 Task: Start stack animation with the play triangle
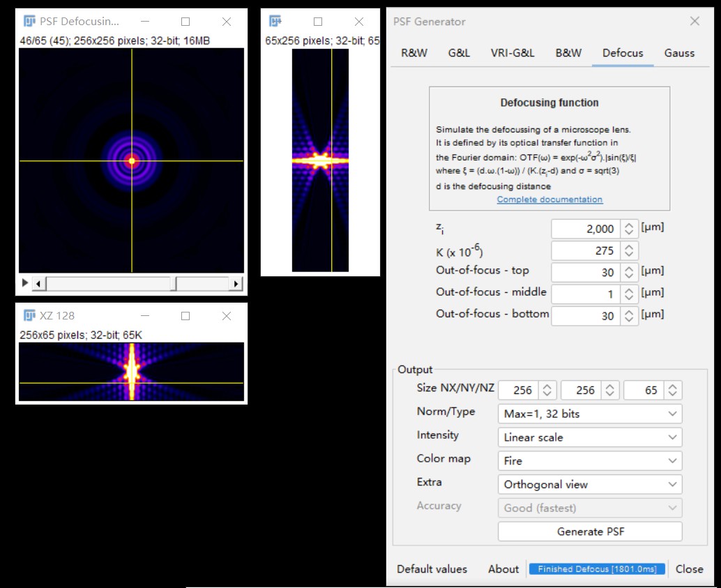pyautogui.click(x=24, y=283)
